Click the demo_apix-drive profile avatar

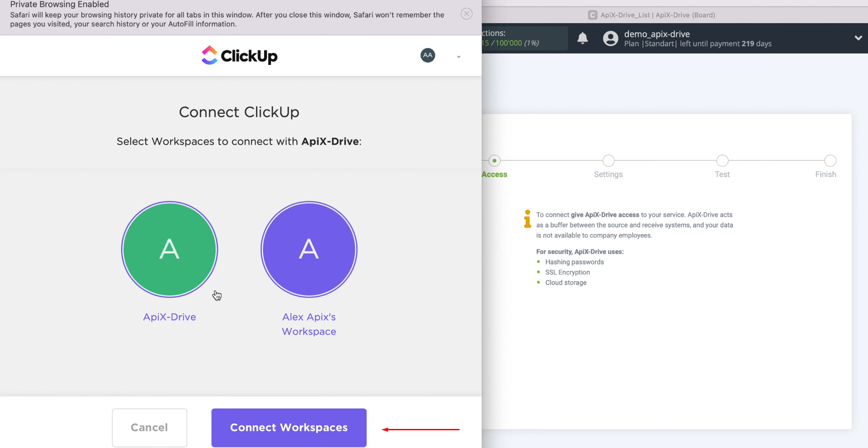[610, 38]
